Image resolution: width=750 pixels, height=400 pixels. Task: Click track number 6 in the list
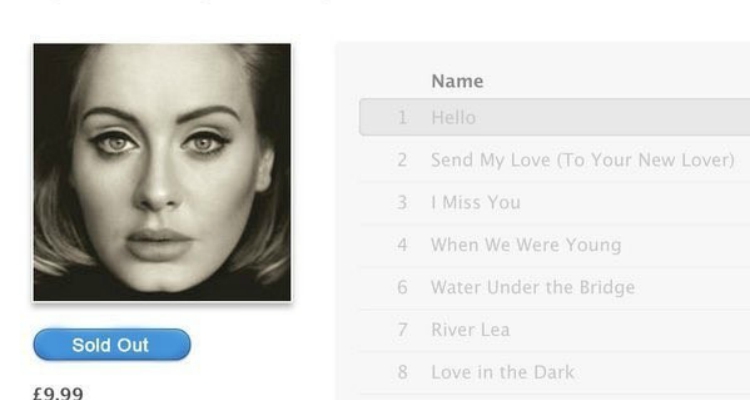pos(402,287)
